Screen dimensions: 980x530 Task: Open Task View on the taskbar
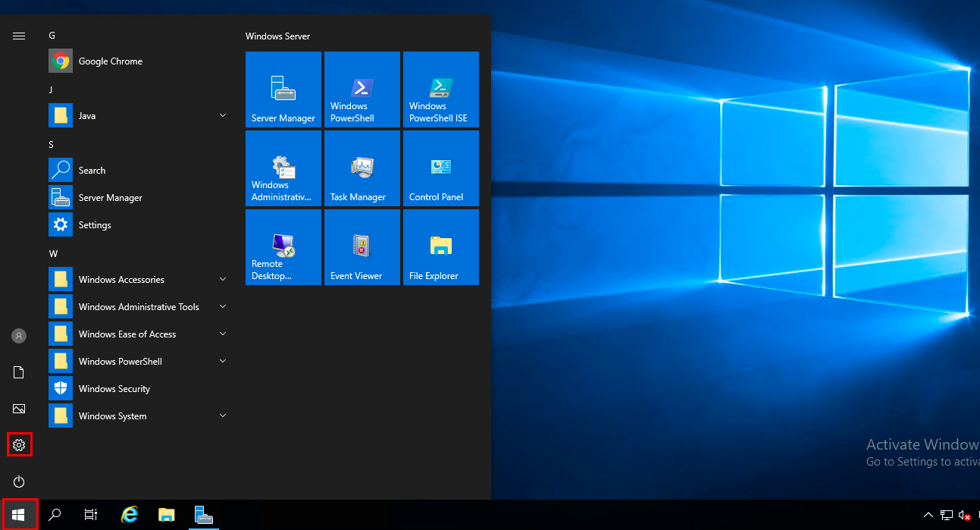coord(91,515)
